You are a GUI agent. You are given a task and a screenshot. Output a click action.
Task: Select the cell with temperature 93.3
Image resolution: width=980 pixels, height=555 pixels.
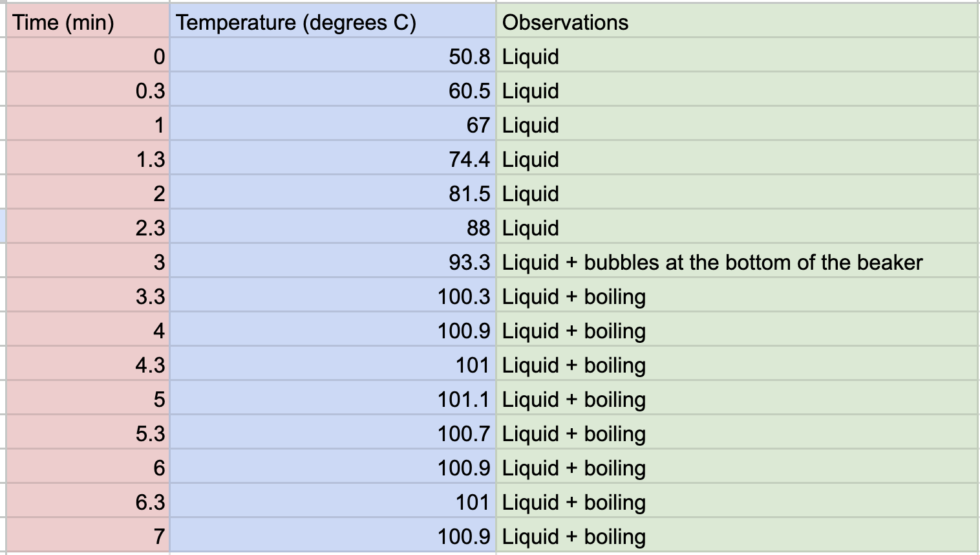tap(332, 263)
